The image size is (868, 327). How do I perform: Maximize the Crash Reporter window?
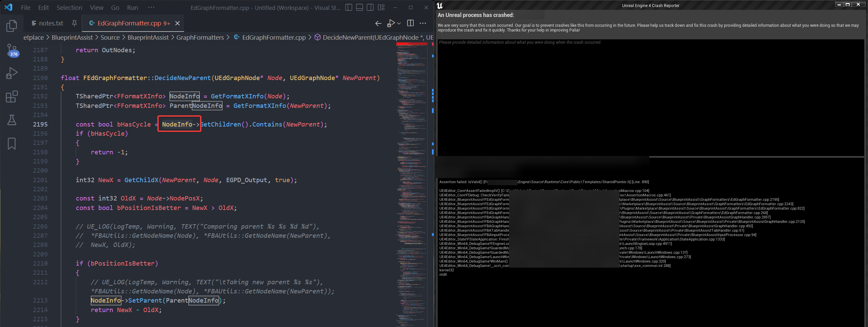tap(848, 4)
